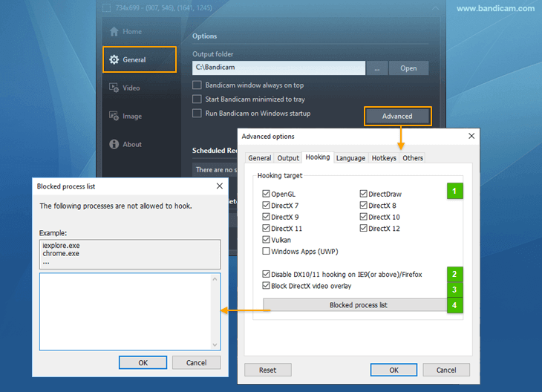
Task: Open the output folder with Open button
Action: [x=408, y=68]
